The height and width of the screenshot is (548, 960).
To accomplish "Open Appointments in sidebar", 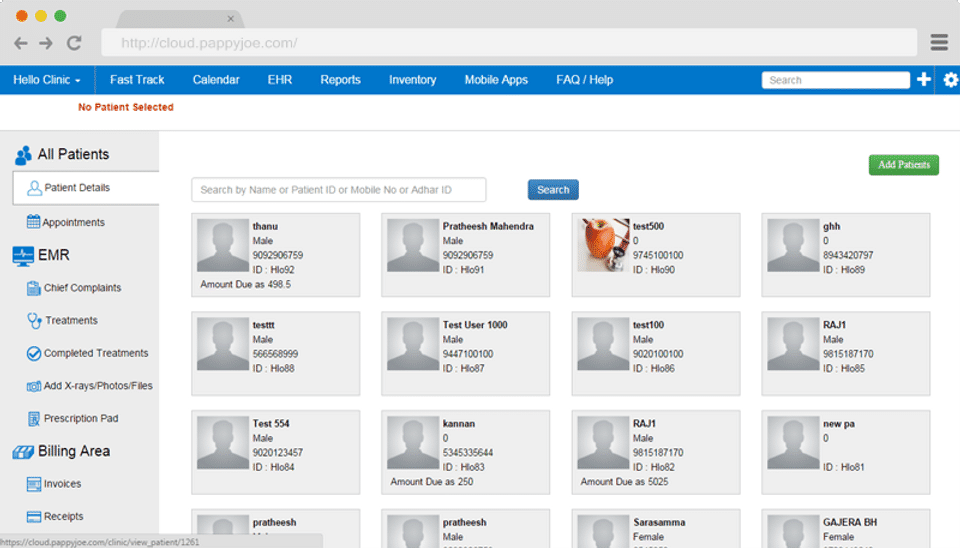I will pyautogui.click(x=73, y=222).
